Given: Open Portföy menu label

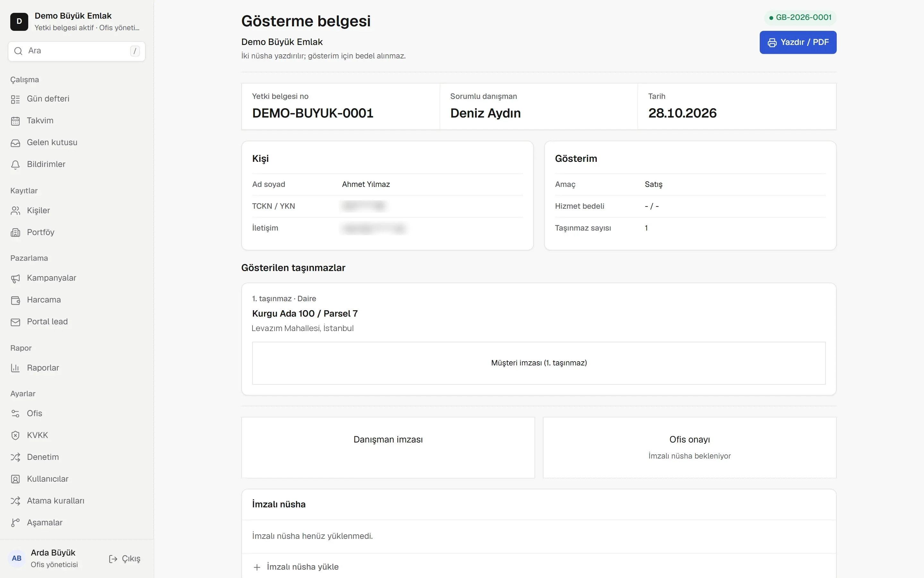Looking at the screenshot, I should tap(40, 232).
